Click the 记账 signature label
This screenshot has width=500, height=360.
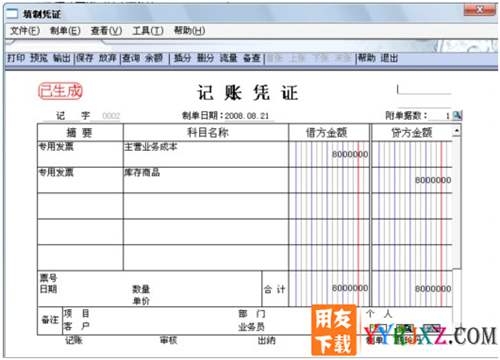[74, 340]
